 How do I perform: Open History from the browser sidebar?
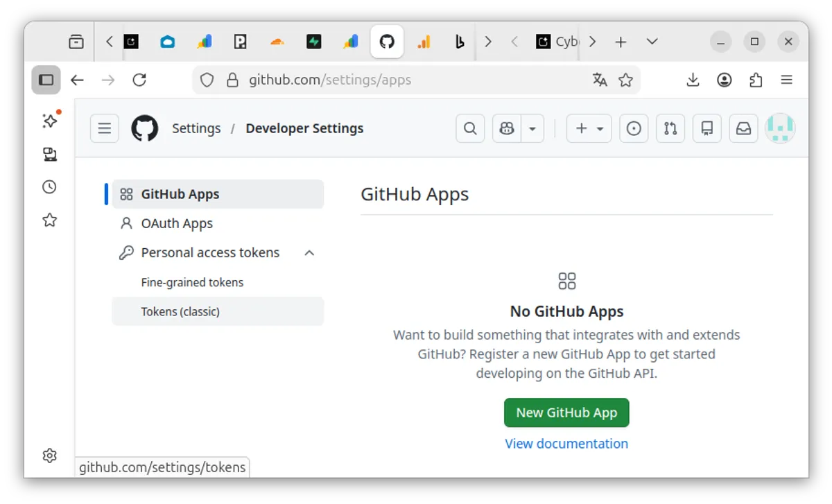click(49, 187)
